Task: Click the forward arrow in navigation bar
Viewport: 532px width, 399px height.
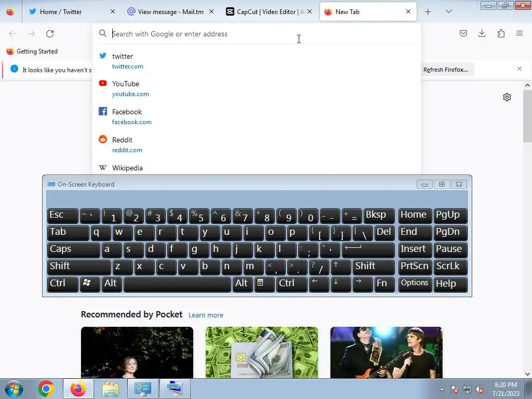Action: point(31,34)
